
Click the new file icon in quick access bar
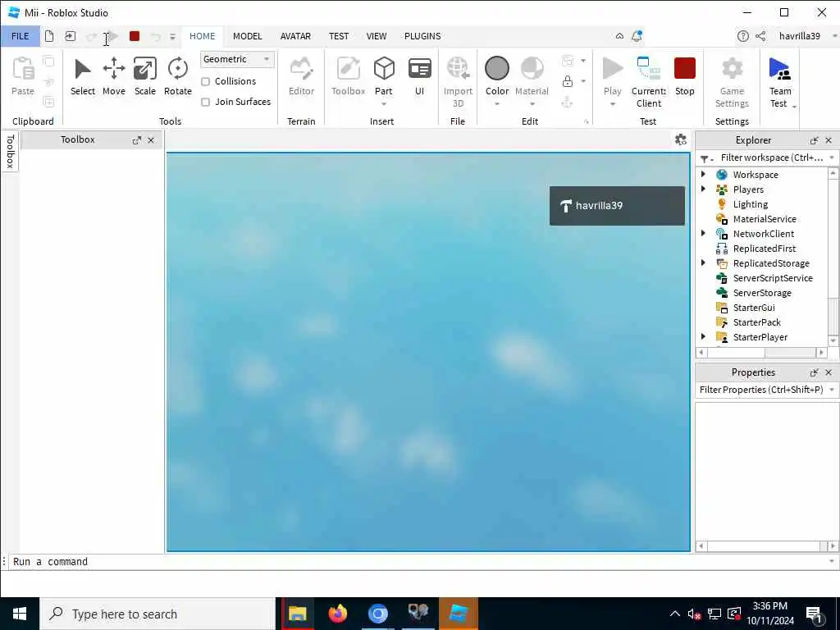click(x=48, y=36)
